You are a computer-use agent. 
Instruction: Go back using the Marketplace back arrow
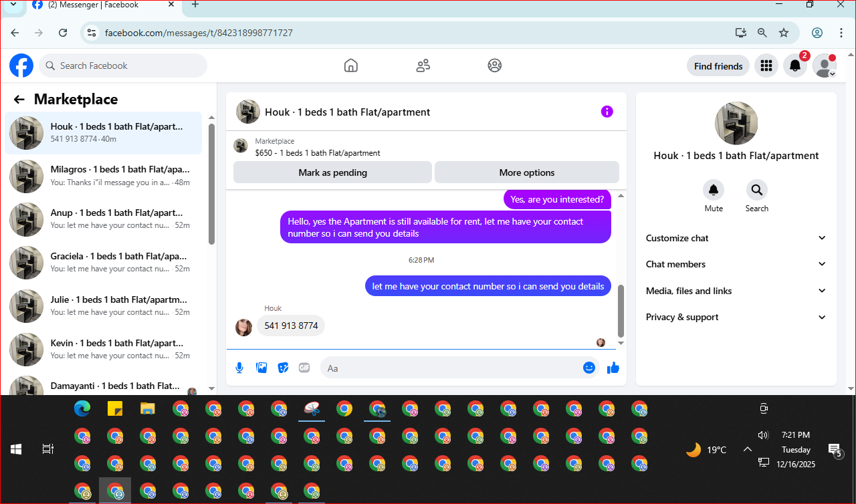(19, 100)
